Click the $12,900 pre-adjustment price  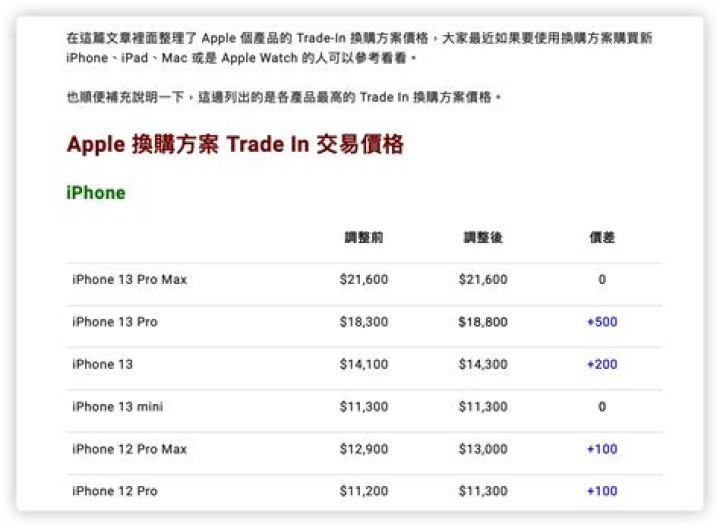click(364, 449)
